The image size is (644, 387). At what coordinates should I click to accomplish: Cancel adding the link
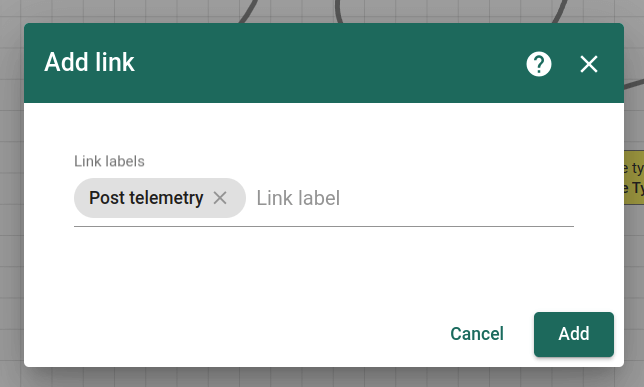[x=476, y=334]
